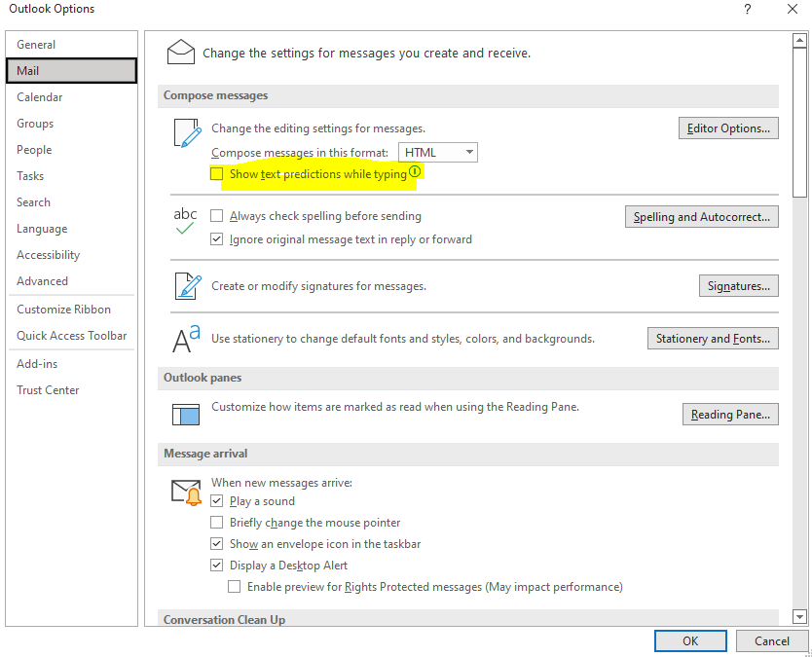The image size is (812, 657).
Task: Click the Reading Pane layout icon
Action: (x=186, y=415)
